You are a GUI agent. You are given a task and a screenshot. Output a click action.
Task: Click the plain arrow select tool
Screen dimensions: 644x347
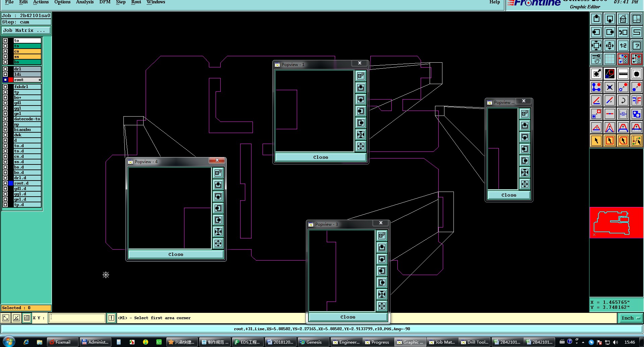[x=596, y=141]
